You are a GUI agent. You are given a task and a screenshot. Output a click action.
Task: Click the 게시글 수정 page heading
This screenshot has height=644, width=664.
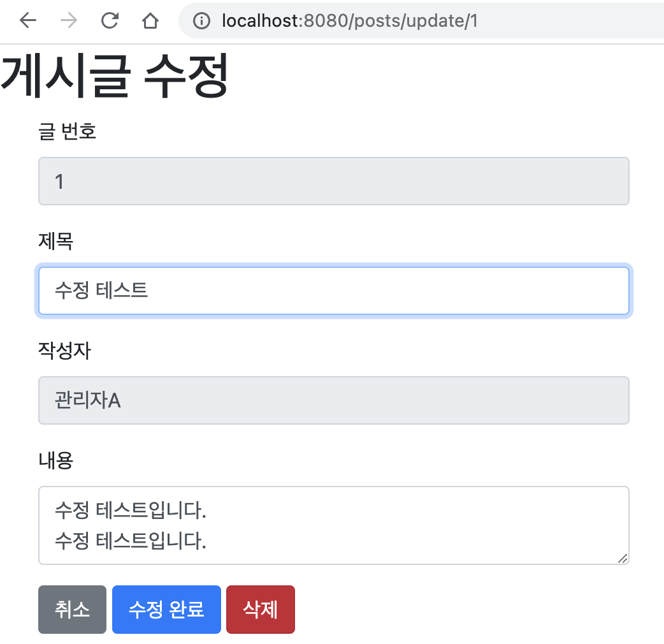click(x=115, y=77)
